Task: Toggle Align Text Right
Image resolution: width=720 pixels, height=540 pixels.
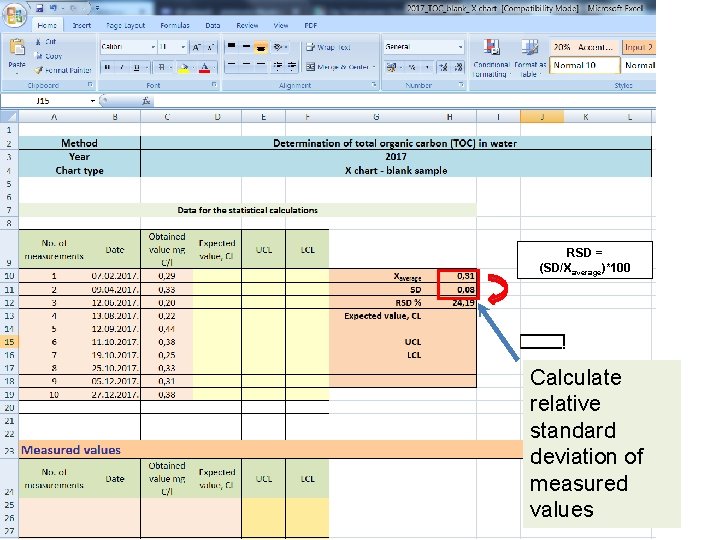Action: pos(261,67)
